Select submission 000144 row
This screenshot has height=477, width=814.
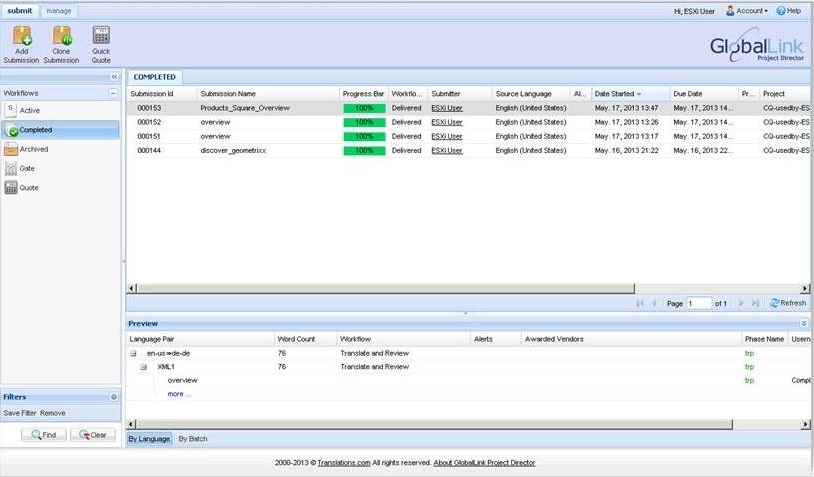pos(468,151)
